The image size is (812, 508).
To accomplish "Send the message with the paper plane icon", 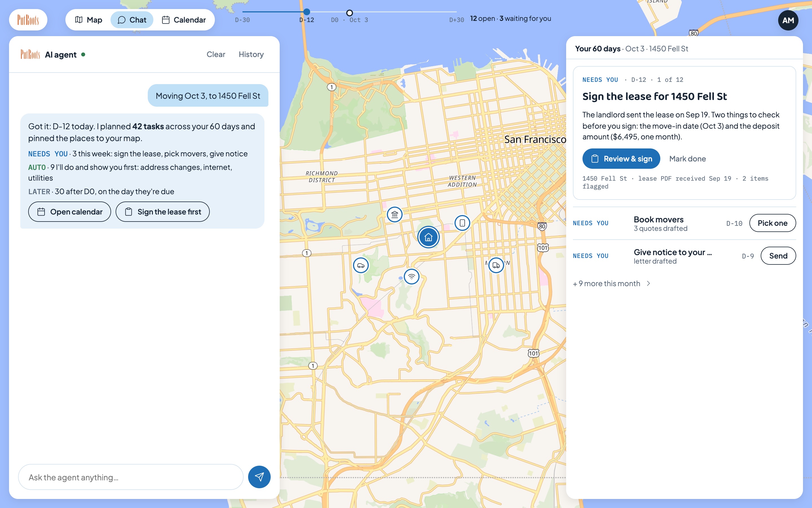I will click(259, 477).
